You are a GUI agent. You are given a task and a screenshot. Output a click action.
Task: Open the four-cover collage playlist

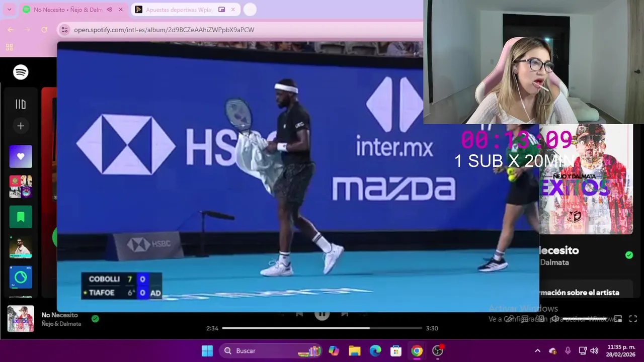[x=21, y=187]
